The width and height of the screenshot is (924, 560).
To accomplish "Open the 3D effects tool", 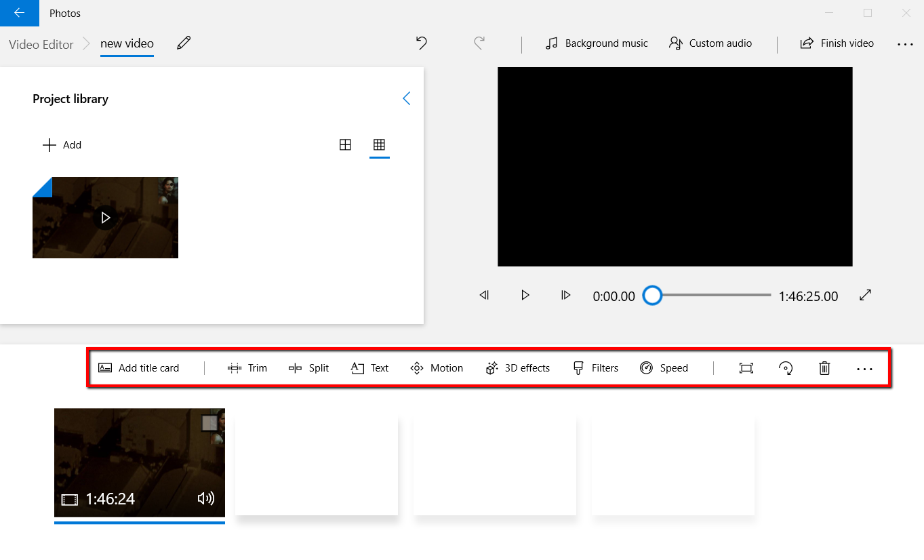I will pyautogui.click(x=517, y=367).
